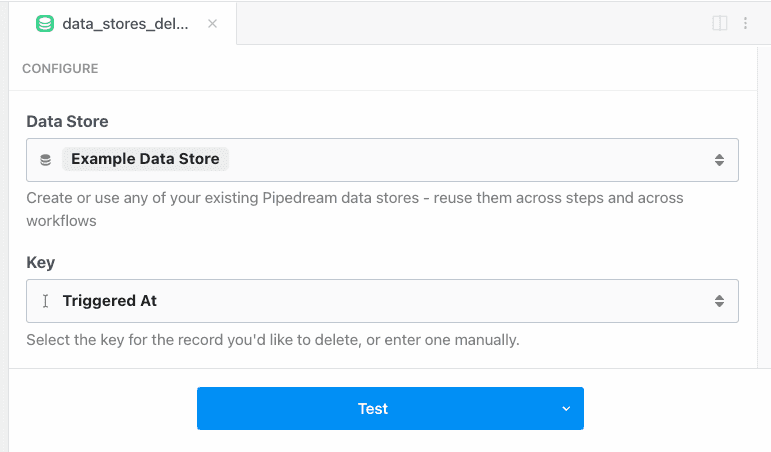Select the Example Data Store chip

pos(146,159)
